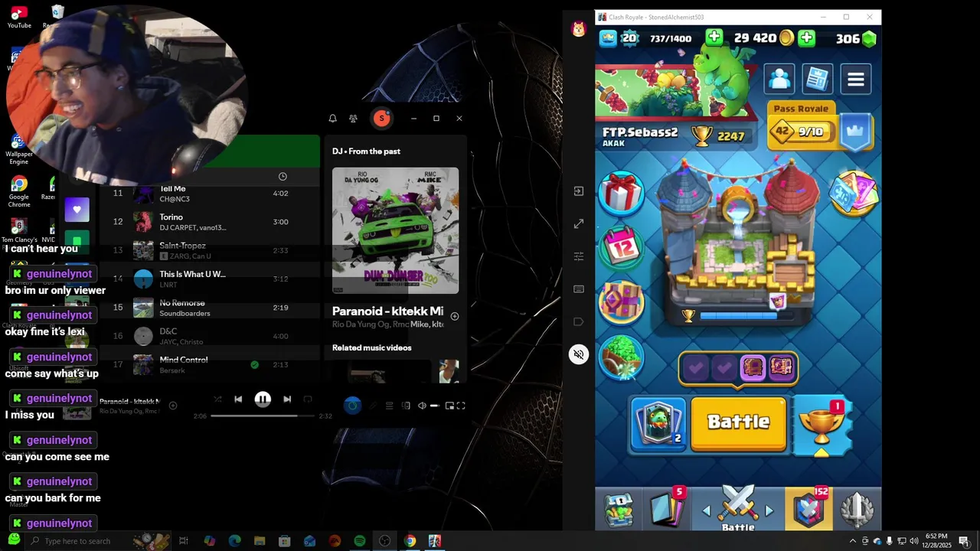Click the emulator exit arrow icon
This screenshot has height=551, width=980.
[579, 191]
